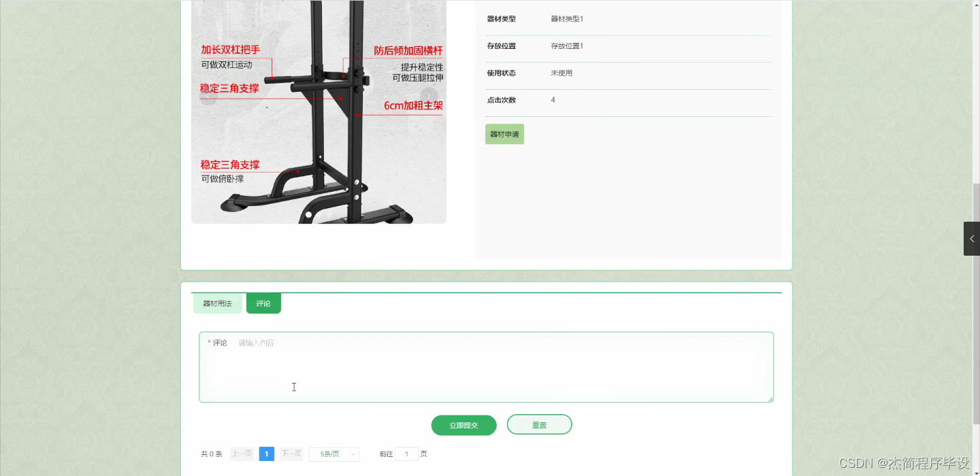Viewport: 980px width, 476px height.
Task: Click the caret icon in page-size selector
Action: (353, 454)
